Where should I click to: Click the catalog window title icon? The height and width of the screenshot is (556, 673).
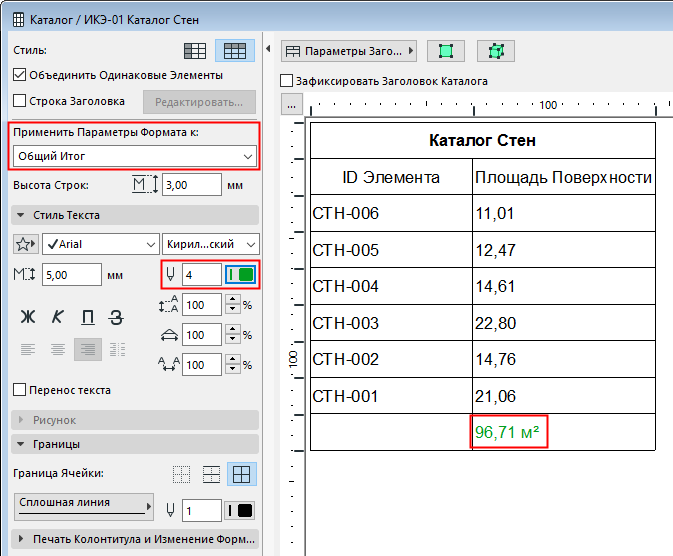pos(18,20)
